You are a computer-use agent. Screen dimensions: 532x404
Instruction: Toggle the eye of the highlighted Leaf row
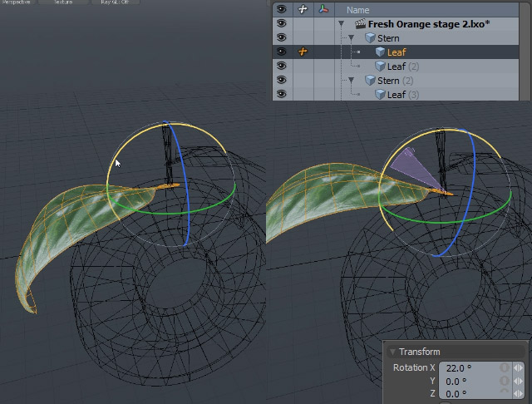281,52
